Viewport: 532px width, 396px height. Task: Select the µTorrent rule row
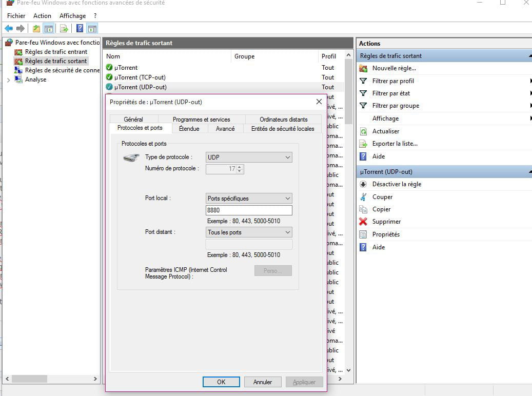click(x=224, y=68)
